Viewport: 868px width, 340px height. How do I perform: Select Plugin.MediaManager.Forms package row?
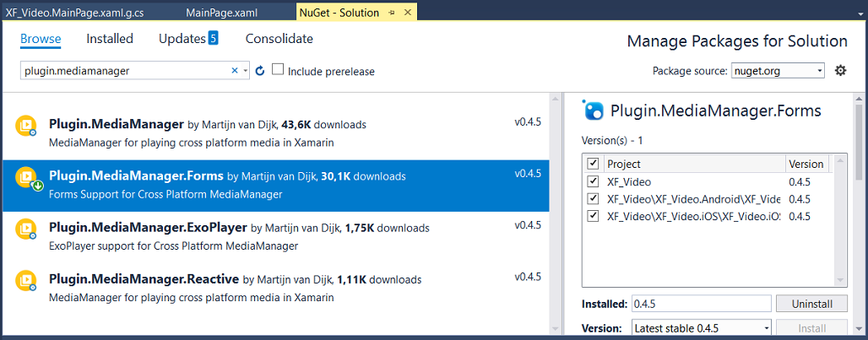point(275,186)
